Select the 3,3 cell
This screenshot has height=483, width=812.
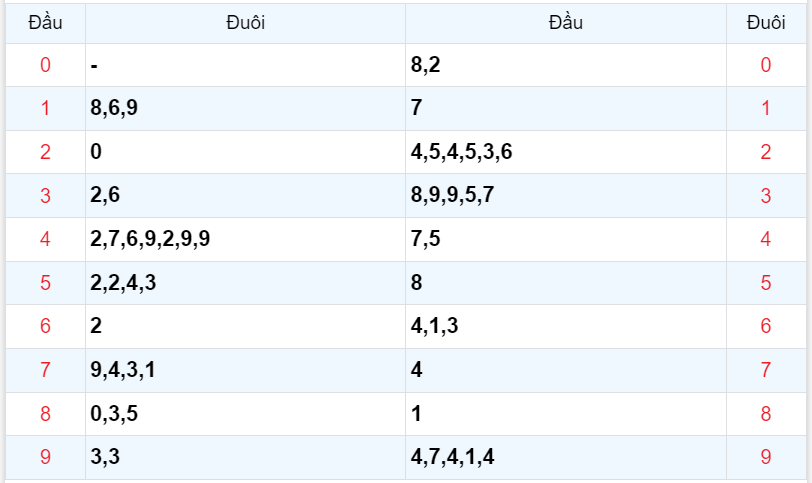click(245, 457)
